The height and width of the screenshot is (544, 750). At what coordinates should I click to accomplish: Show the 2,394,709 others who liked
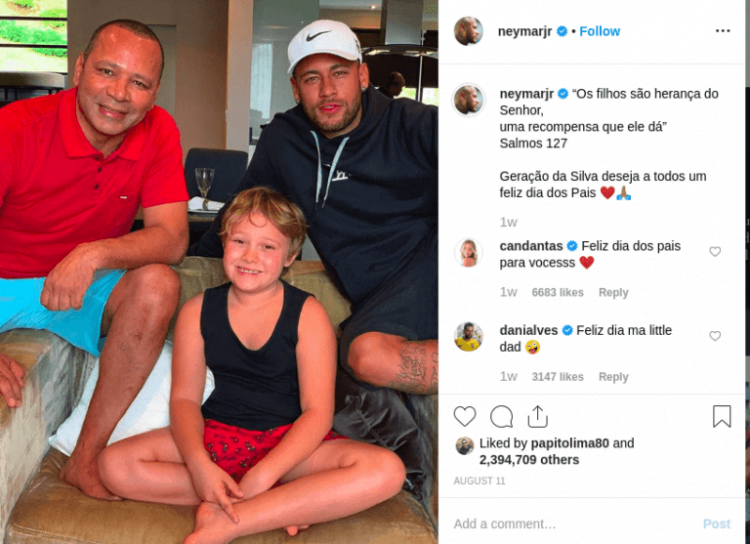click(x=529, y=460)
